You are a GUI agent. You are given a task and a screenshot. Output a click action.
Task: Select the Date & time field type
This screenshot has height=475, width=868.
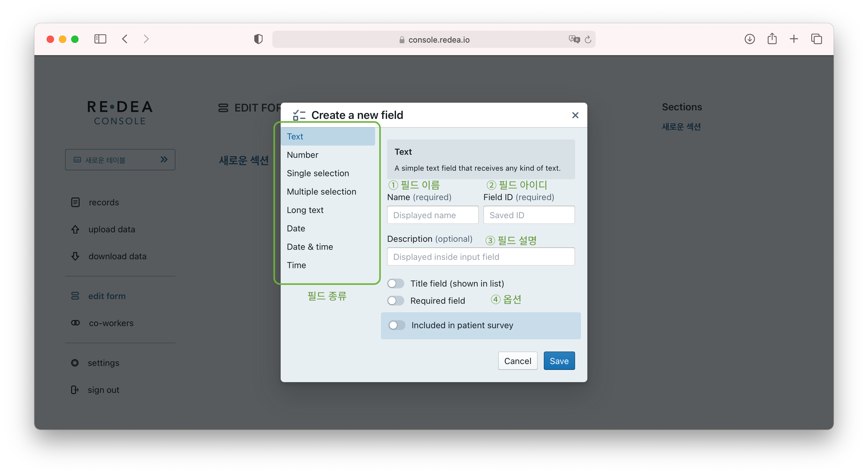tap(310, 247)
